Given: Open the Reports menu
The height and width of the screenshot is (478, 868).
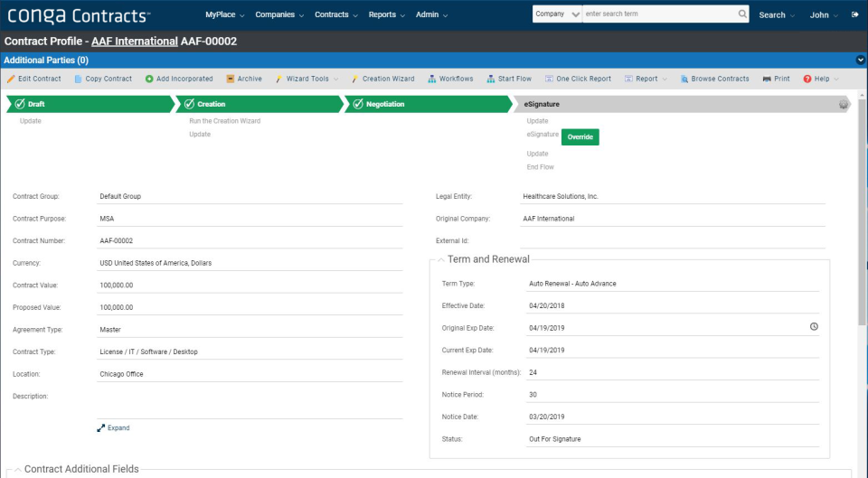Looking at the screenshot, I should click(x=387, y=15).
